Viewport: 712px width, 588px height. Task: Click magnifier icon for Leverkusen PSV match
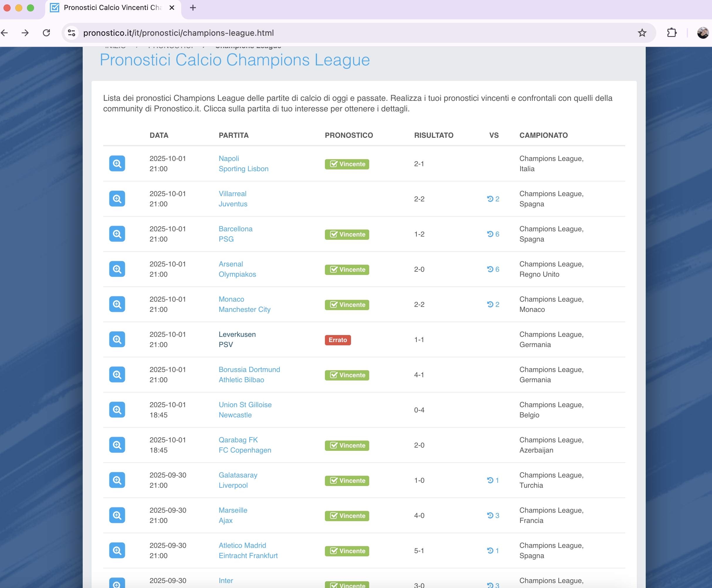(x=117, y=339)
